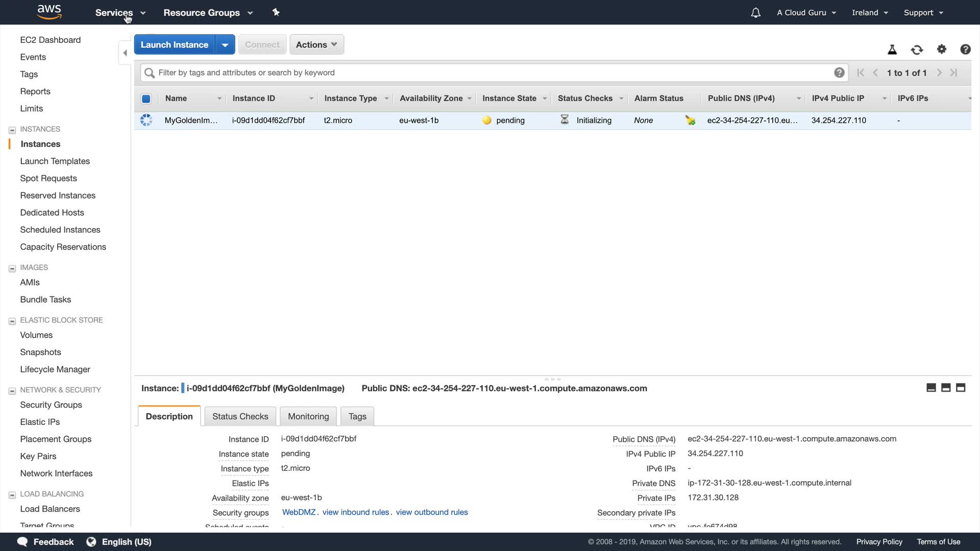980x551 pixels.
Task: Click the alarm status create alarm icon
Action: [690, 120]
